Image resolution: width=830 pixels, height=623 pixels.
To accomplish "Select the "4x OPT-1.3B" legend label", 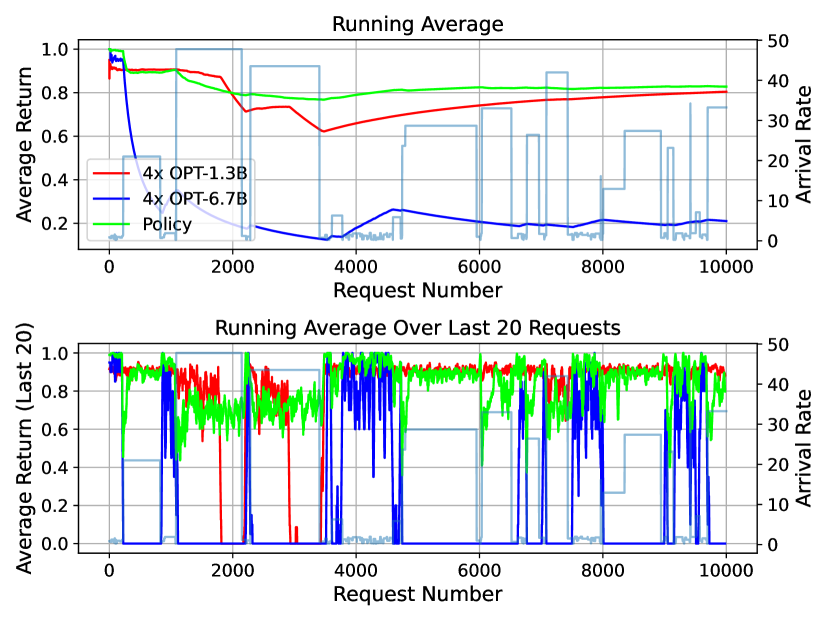I will point(195,173).
